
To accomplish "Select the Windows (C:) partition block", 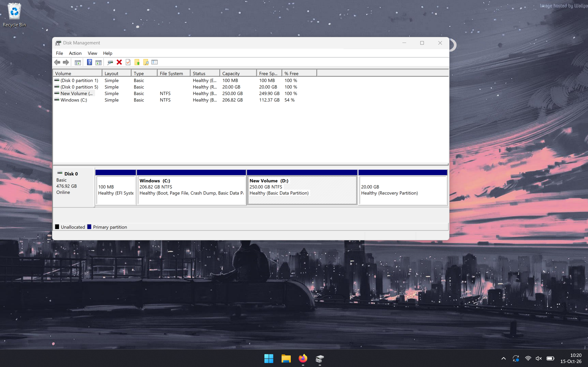I will (191, 187).
